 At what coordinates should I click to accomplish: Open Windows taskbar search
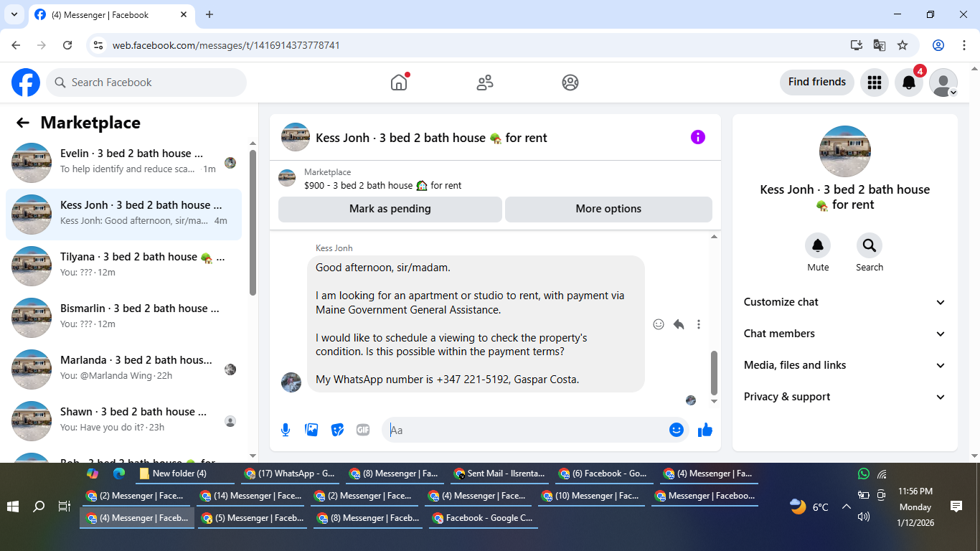coord(39,507)
